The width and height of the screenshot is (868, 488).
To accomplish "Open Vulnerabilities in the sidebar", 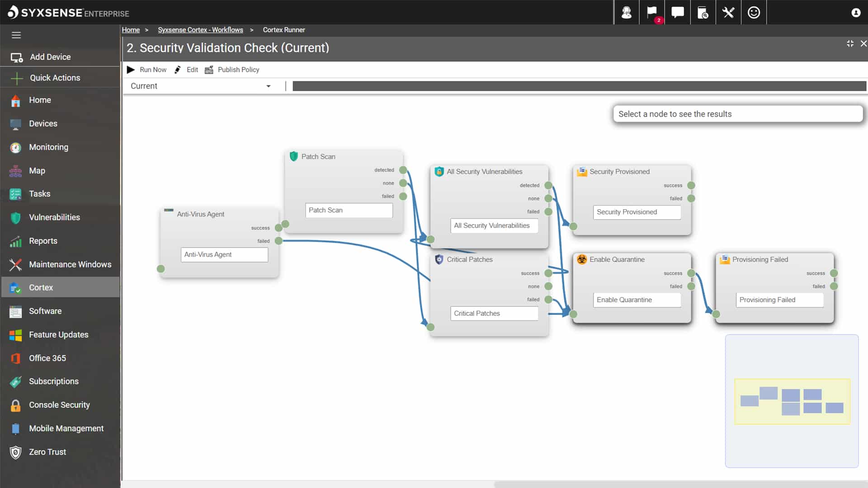I will (54, 217).
